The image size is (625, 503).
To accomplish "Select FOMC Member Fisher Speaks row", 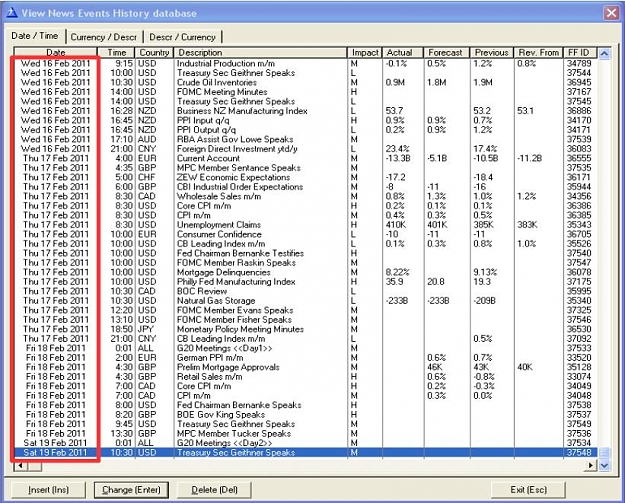I will (305, 320).
